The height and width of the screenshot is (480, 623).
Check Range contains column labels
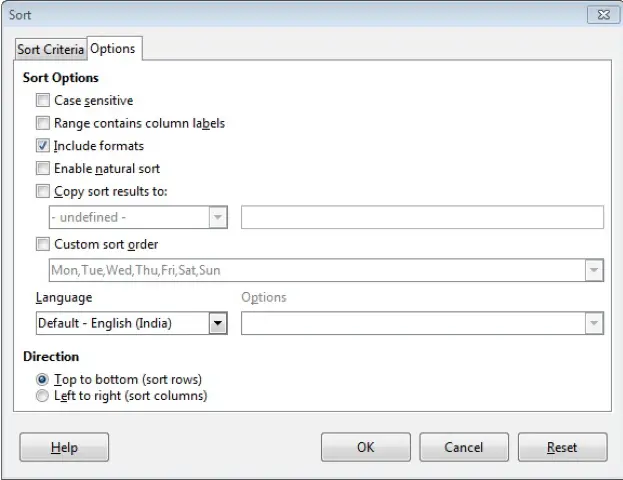click(43, 123)
